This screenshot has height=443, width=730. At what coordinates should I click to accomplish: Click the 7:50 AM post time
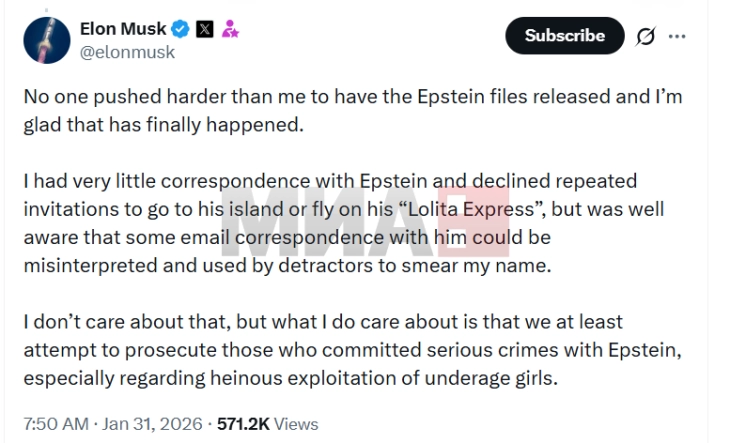pos(54,423)
